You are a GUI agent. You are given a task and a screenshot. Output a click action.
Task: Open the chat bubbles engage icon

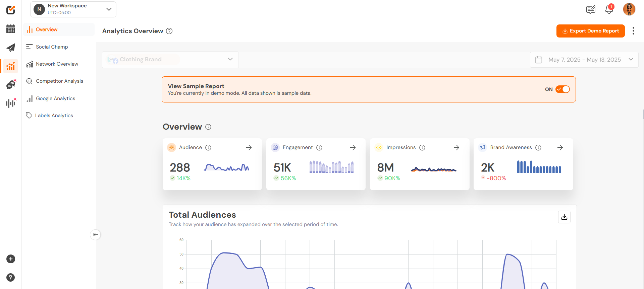point(11,85)
